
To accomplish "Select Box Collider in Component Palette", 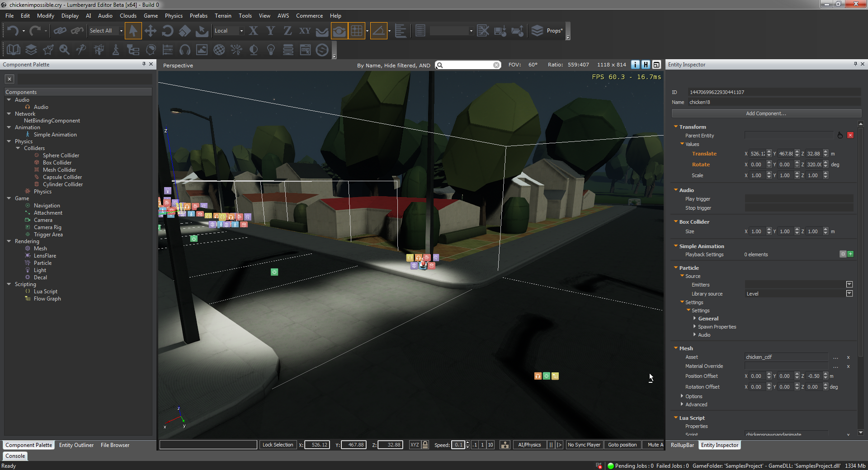I will click(x=57, y=163).
